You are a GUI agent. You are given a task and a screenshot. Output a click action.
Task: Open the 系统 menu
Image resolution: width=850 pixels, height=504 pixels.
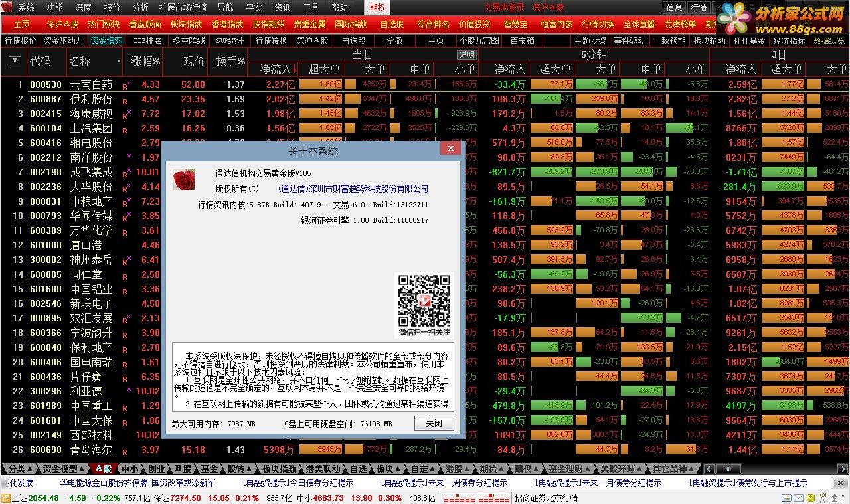pyautogui.click(x=26, y=7)
